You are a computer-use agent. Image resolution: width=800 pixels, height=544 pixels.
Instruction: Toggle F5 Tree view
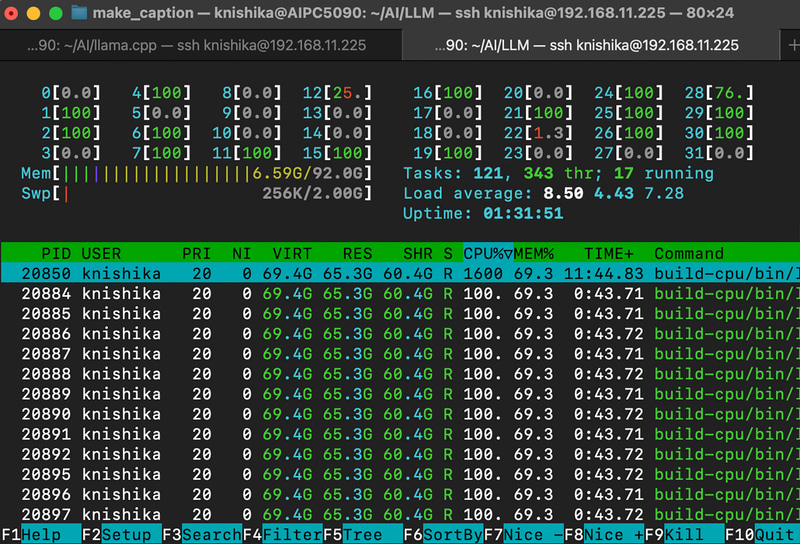[363, 534]
